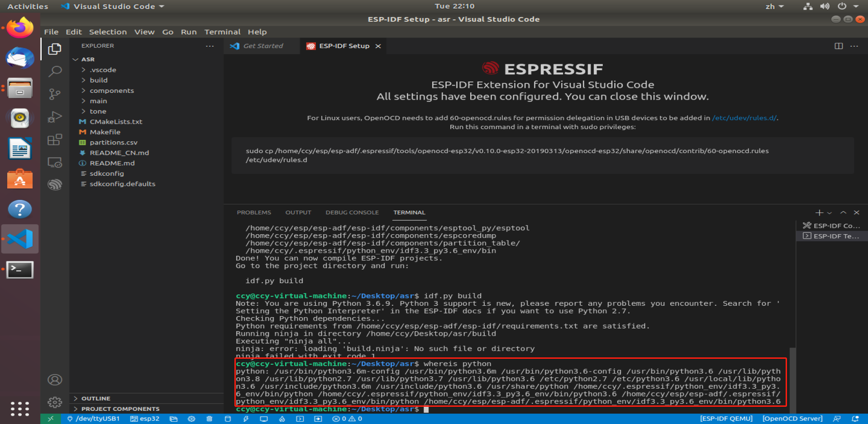The height and width of the screenshot is (424, 868).
Task: Expand the components folder
Action: coord(111,90)
